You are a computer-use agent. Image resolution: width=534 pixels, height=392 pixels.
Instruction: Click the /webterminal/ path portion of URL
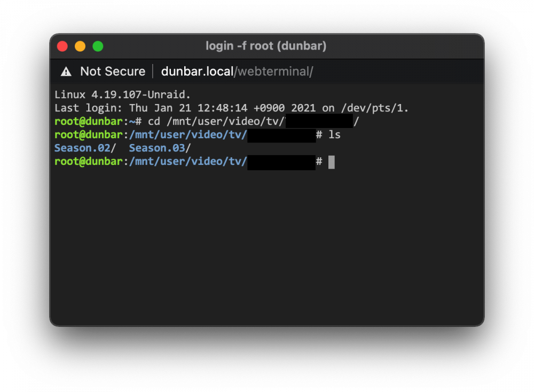tap(273, 71)
